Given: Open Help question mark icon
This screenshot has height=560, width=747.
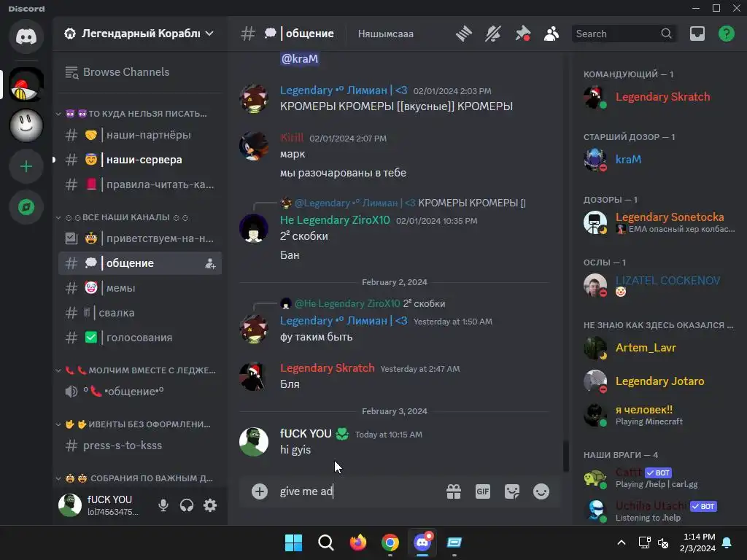Looking at the screenshot, I should 726,34.
